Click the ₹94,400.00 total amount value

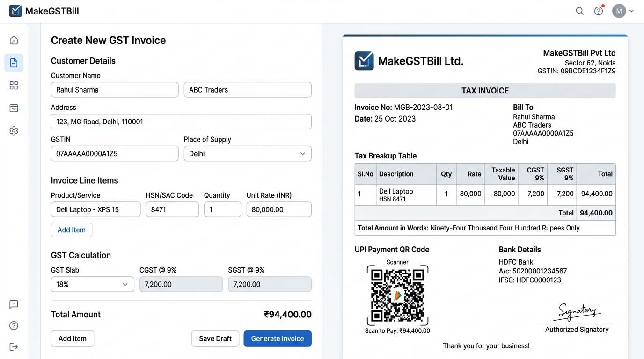[x=288, y=315]
